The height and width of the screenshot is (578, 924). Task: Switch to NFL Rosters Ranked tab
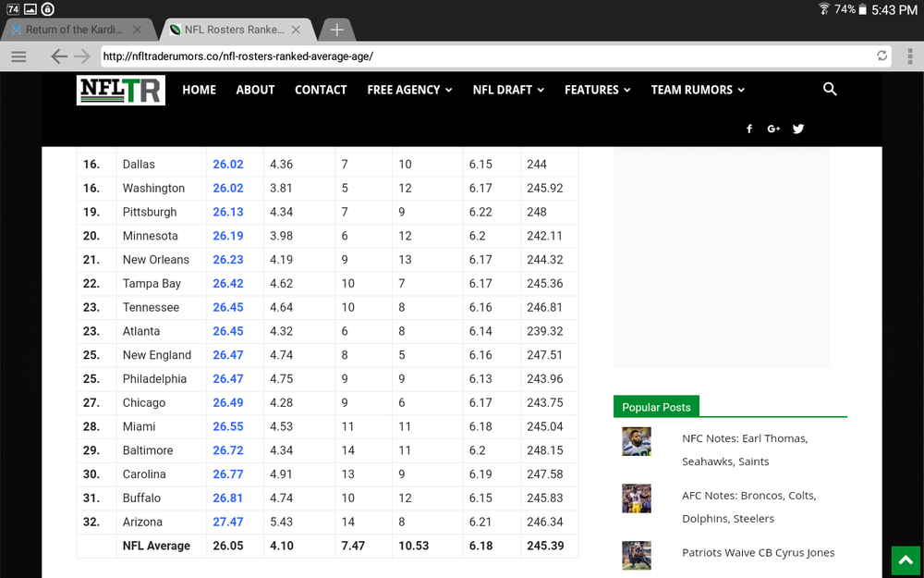point(234,30)
